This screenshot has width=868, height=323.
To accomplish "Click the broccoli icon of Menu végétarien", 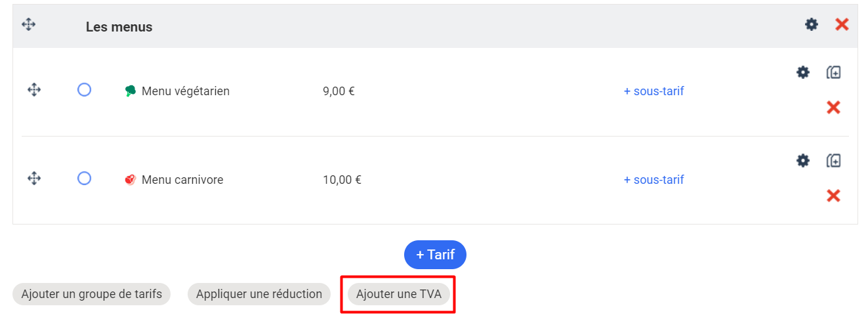I will click(x=131, y=91).
